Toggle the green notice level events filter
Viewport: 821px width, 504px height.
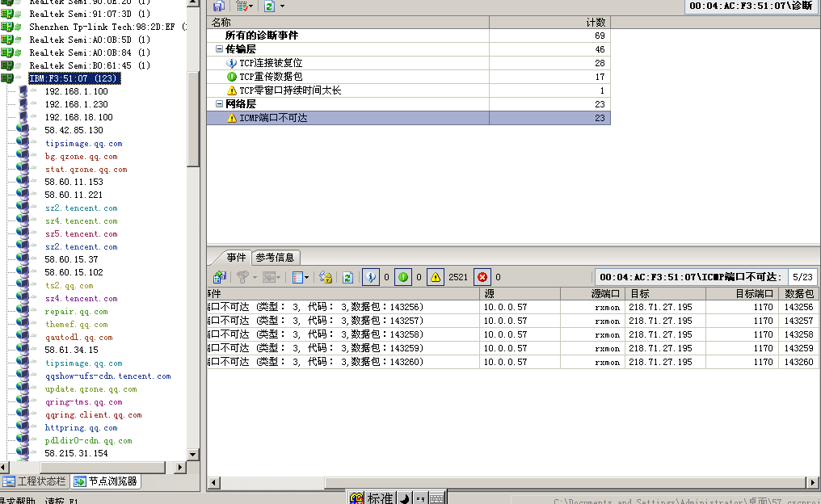(403, 277)
